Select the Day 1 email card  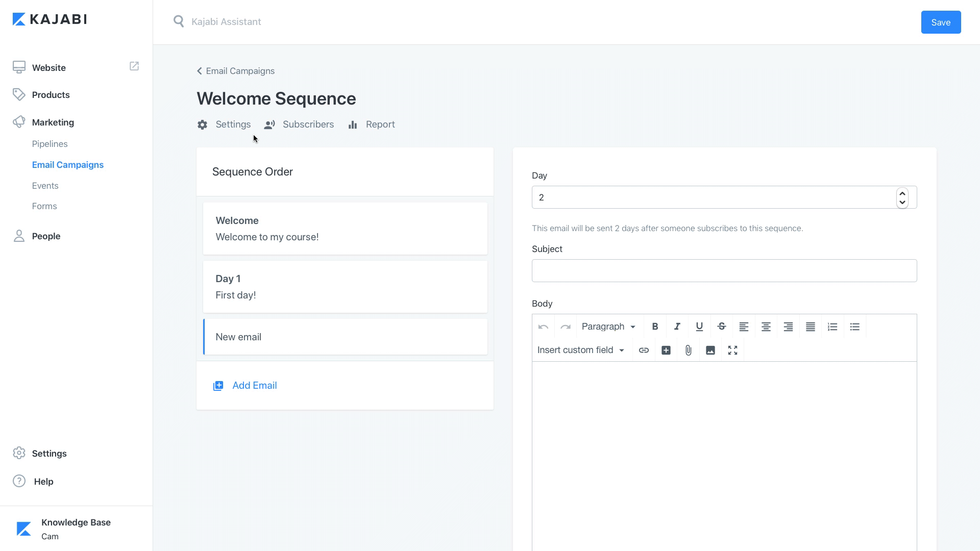pyautogui.click(x=345, y=287)
